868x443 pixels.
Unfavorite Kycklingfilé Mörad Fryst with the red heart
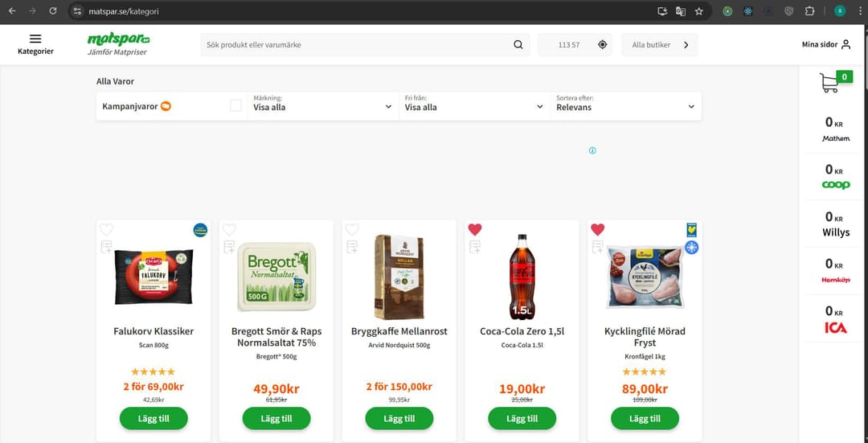point(598,229)
